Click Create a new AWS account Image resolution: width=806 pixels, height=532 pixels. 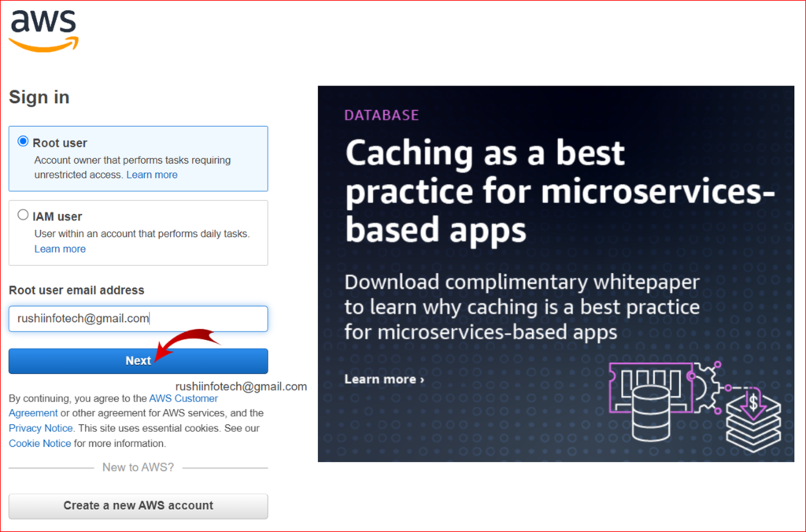pyautogui.click(x=139, y=506)
